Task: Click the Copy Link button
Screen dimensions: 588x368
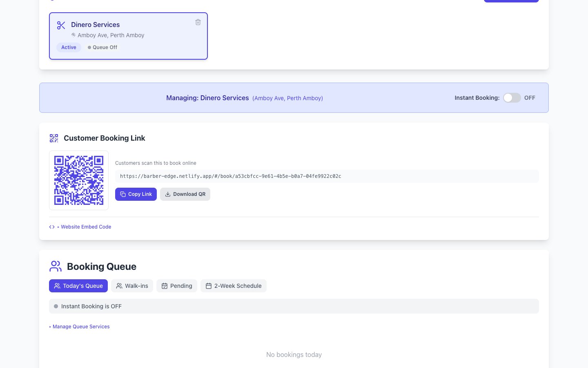Action: (x=136, y=194)
